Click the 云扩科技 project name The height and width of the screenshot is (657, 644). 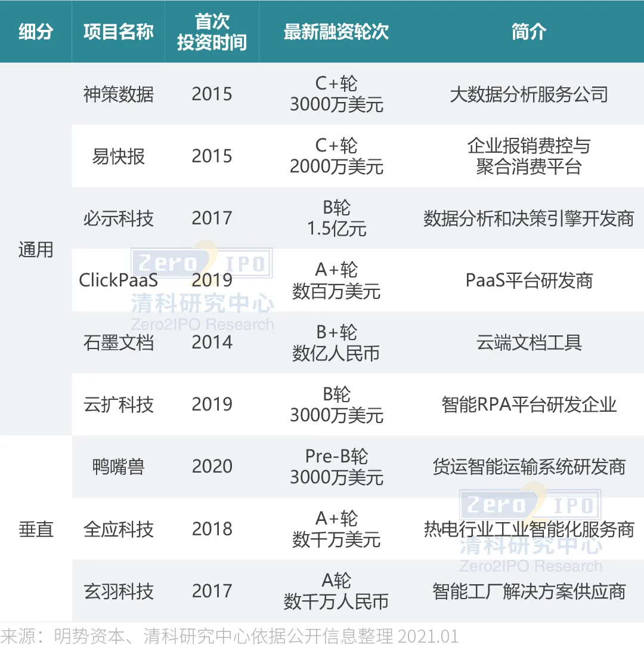coord(118,405)
